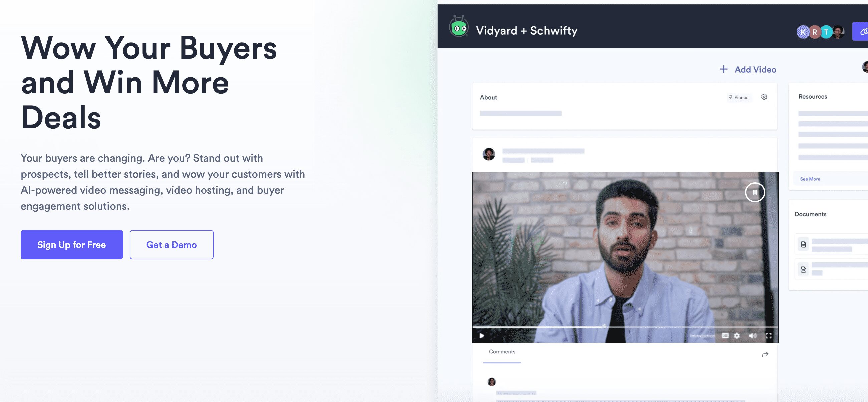The width and height of the screenshot is (868, 402).
Task: Open the Word document file icon
Action: (803, 244)
